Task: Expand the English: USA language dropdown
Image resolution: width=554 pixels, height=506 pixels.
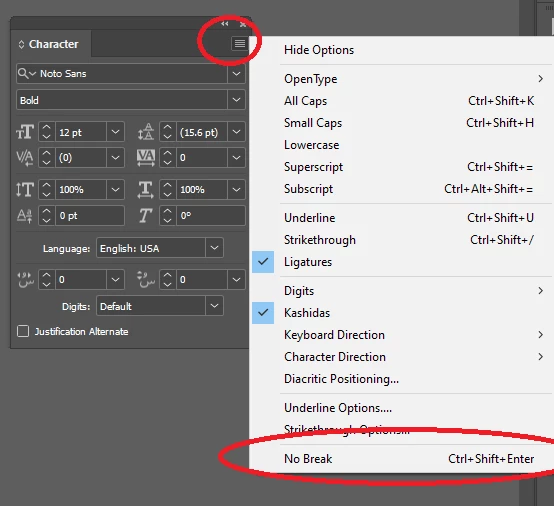Action: pyautogui.click(x=214, y=248)
